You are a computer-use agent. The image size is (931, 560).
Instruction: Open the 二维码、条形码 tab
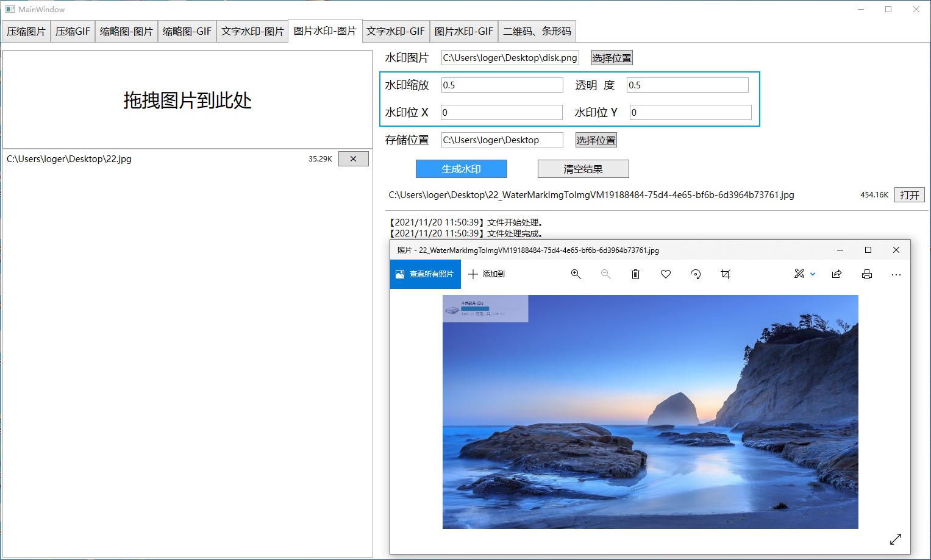click(x=537, y=31)
